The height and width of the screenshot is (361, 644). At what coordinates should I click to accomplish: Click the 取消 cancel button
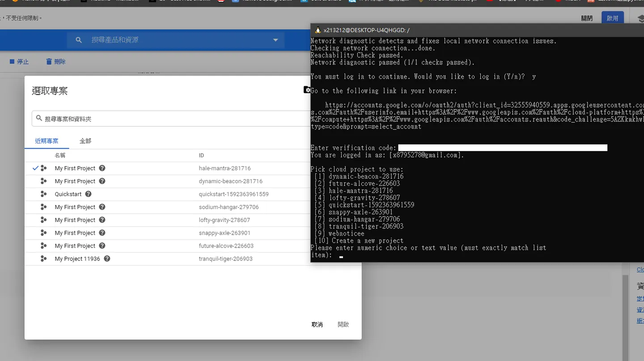click(x=317, y=324)
